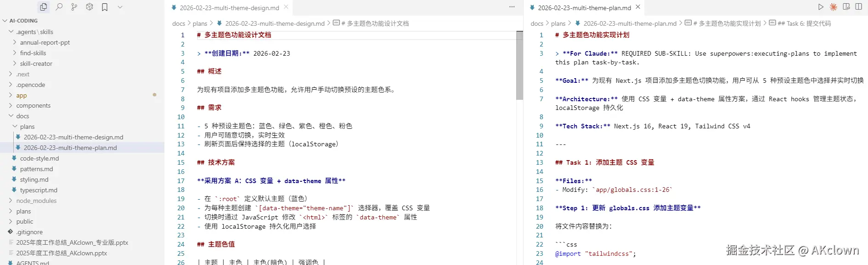
Task: Click multi-theme-design.md breadcrumb in left editor
Action: click(x=275, y=23)
